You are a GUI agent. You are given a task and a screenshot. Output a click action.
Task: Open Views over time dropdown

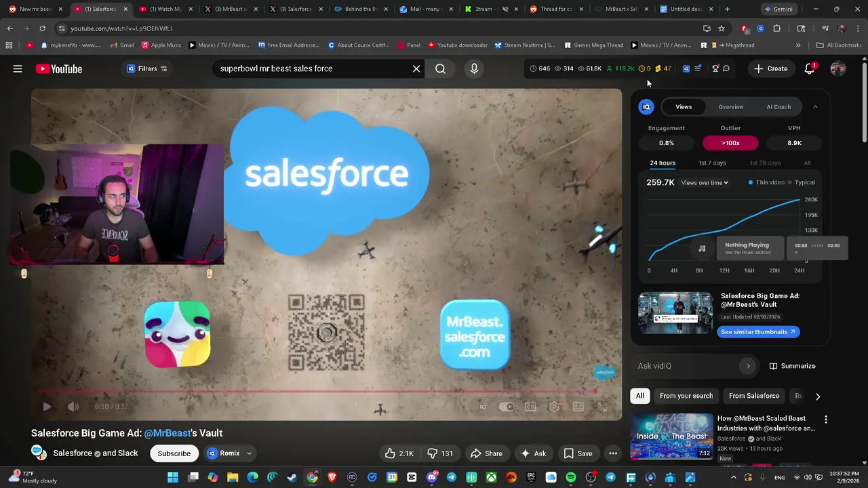coord(705,182)
